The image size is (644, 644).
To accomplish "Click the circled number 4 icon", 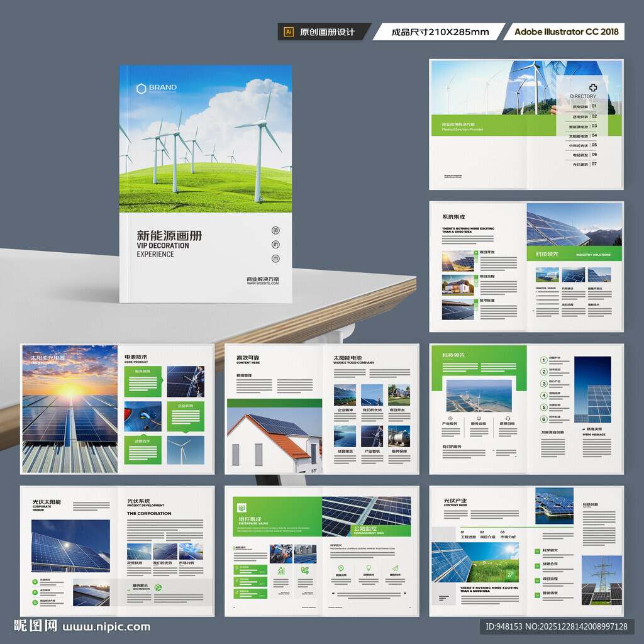I will [x=543, y=396].
